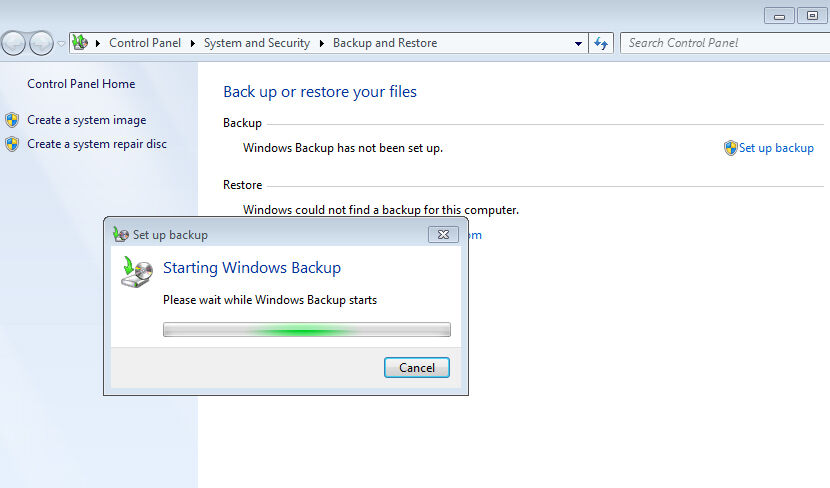Click the shield icon next to Set up backup
Viewport: 830px width, 488px height.
(730, 148)
